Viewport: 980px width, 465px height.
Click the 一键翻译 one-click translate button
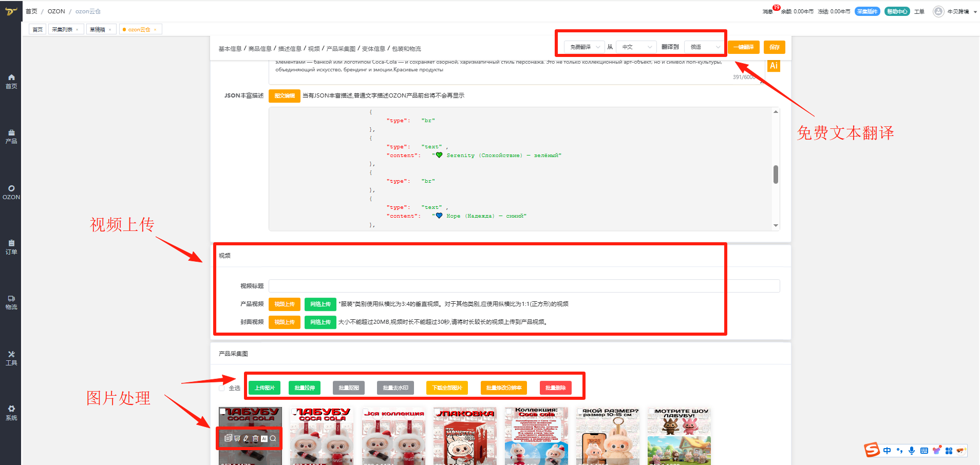[x=744, y=47]
